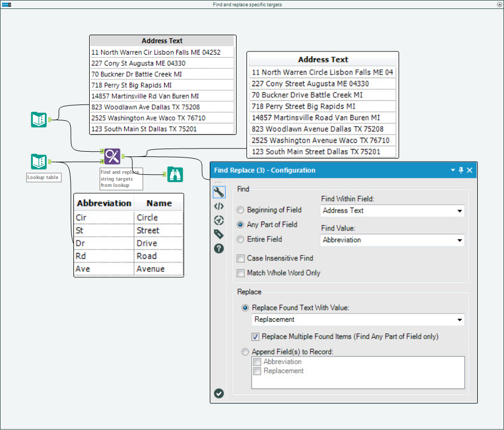Click input row 70 Buckner Dr Battle Creek
504x430 pixels.
tap(163, 75)
